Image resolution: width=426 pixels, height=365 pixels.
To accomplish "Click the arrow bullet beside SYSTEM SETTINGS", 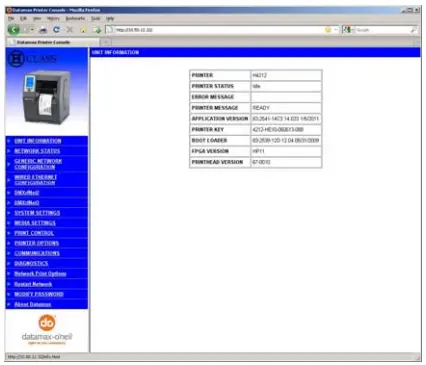I will pos(9,213).
